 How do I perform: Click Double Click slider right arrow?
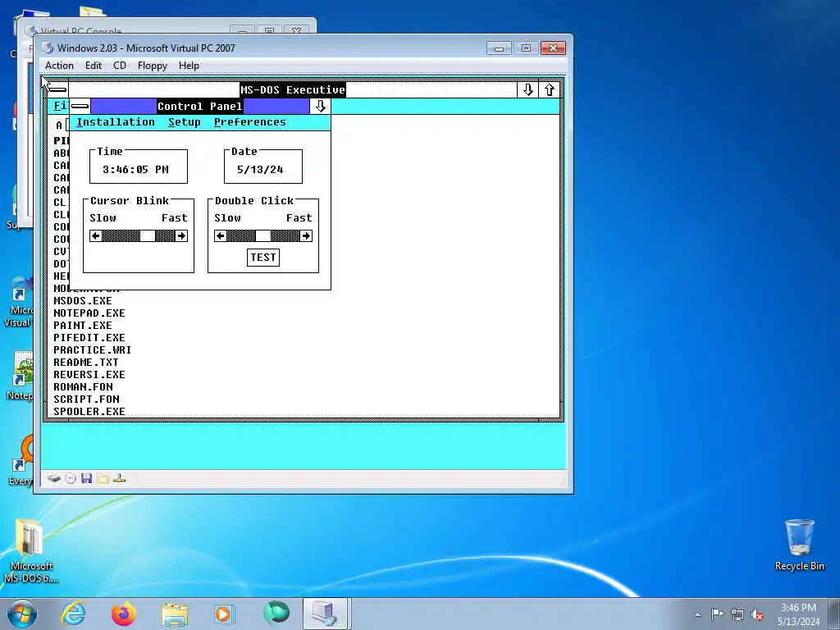pyautogui.click(x=306, y=235)
